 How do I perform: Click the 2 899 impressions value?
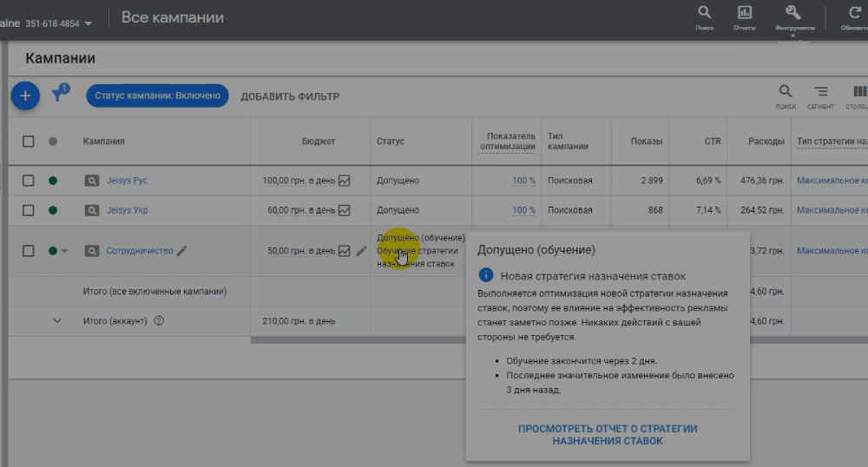tap(652, 181)
